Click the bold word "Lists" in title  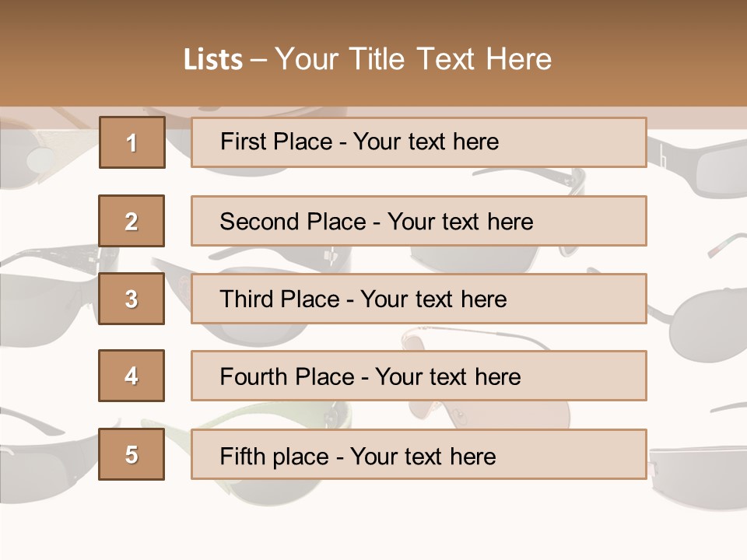click(212, 59)
